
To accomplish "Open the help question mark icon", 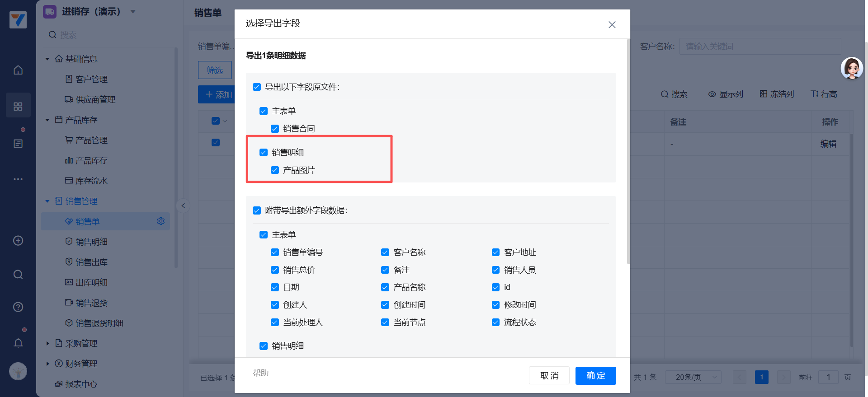I will pos(18,307).
